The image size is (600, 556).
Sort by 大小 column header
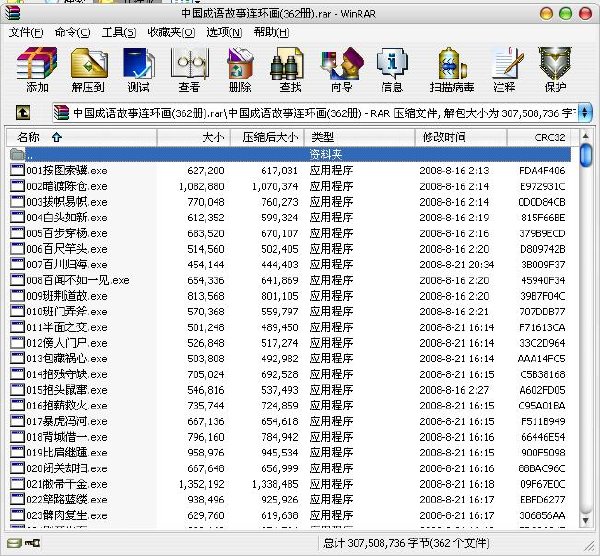[194, 137]
